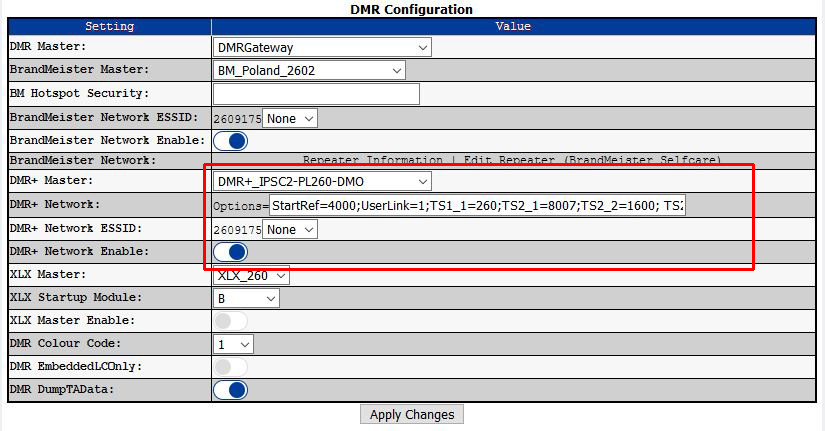Focus the BM Hotspot Security field
Image resolution: width=825 pixels, height=431 pixels.
(316, 94)
